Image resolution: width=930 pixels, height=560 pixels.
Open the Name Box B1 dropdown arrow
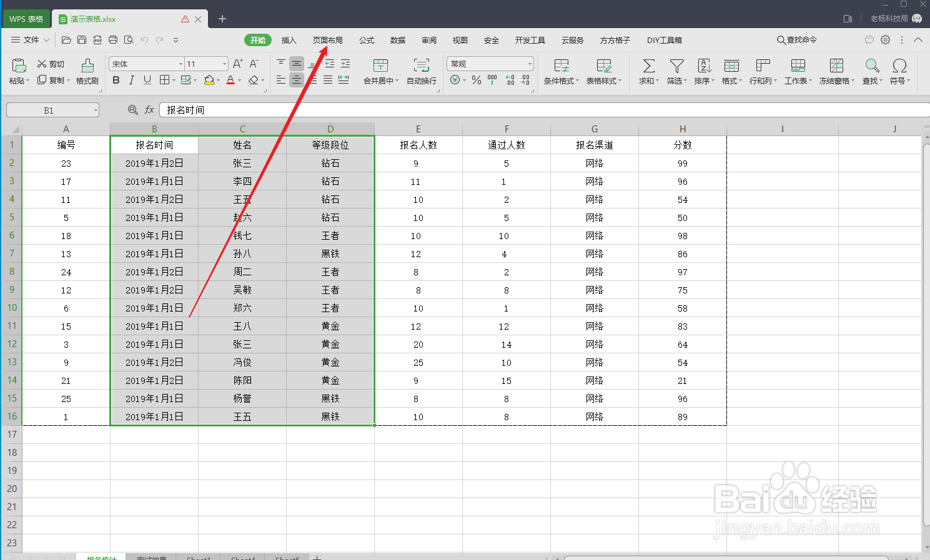tap(96, 111)
